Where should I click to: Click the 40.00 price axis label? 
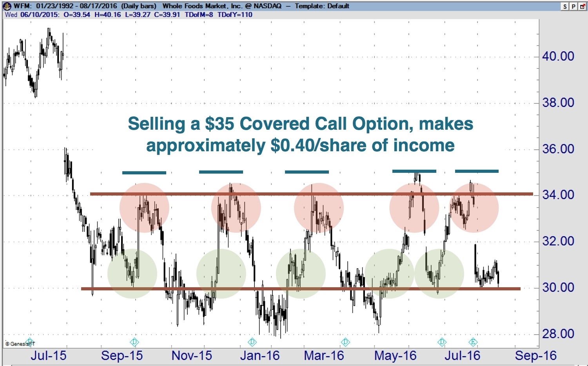(x=558, y=56)
